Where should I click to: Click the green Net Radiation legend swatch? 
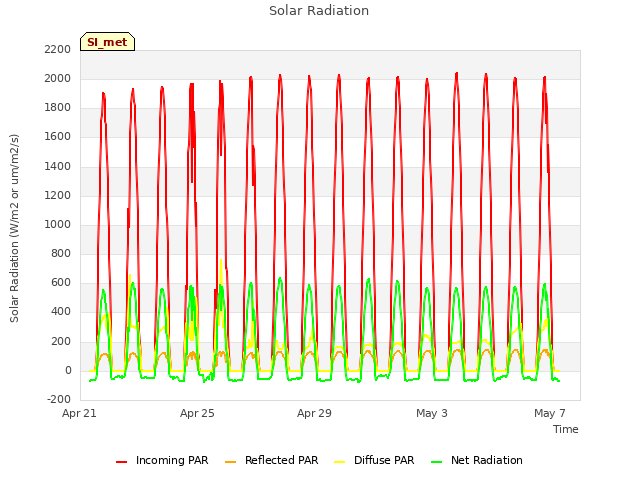tap(436, 462)
